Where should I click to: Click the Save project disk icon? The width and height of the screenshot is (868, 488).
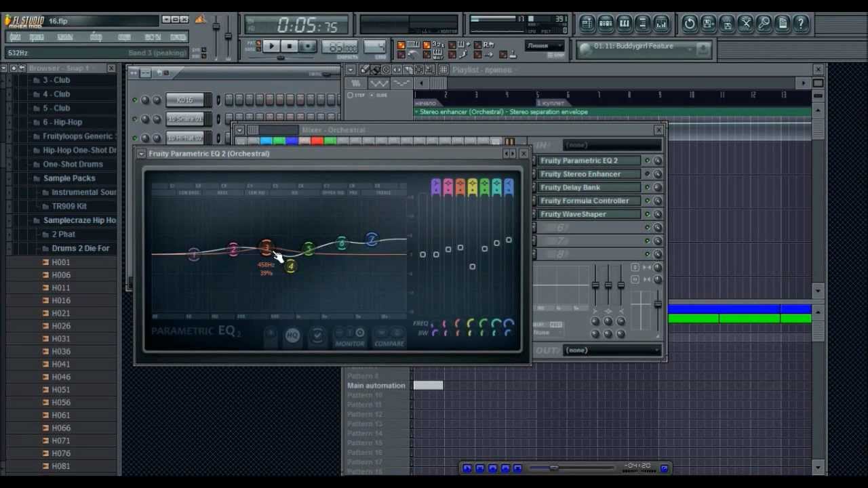(726, 24)
